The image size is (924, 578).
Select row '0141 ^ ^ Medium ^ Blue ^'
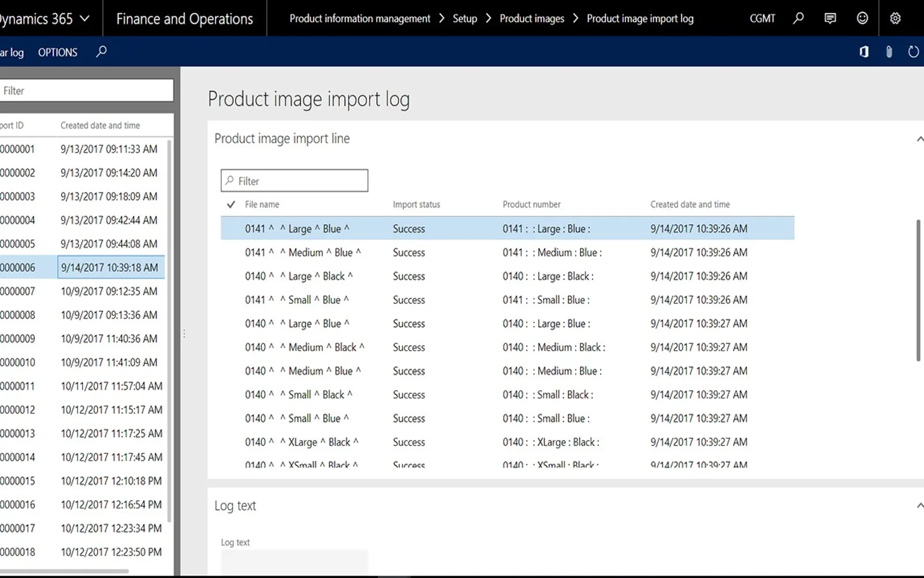pos(508,253)
